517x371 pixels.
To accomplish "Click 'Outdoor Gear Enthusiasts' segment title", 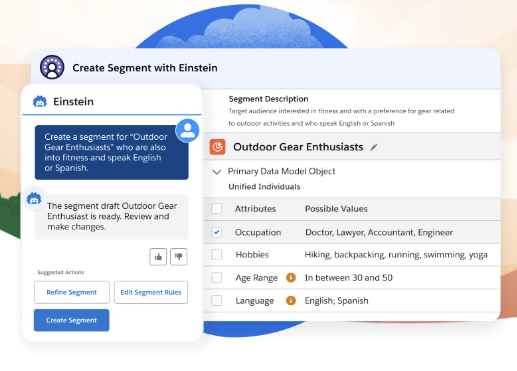I will point(298,147).
